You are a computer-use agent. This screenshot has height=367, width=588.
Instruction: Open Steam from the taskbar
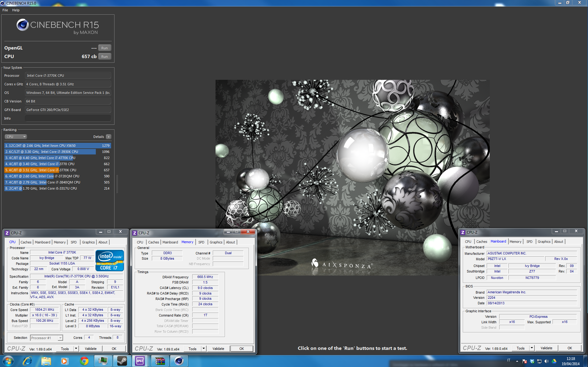coord(122,361)
